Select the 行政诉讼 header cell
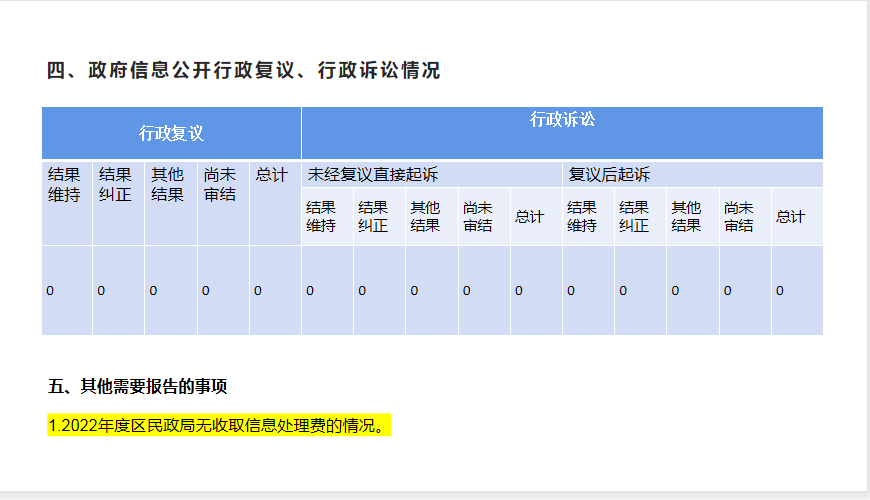870x500 pixels. [562, 133]
